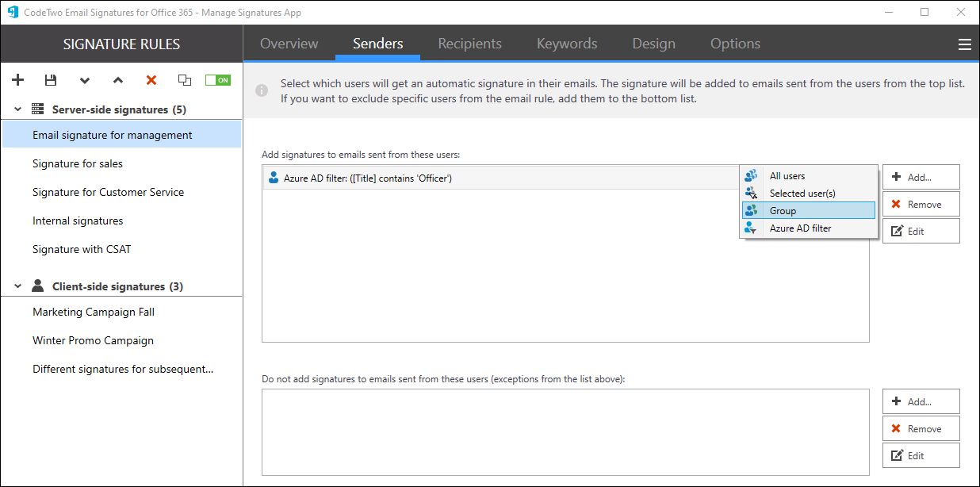The height and width of the screenshot is (487, 980).
Task: Move the selected rule up the list
Action: coord(117,80)
